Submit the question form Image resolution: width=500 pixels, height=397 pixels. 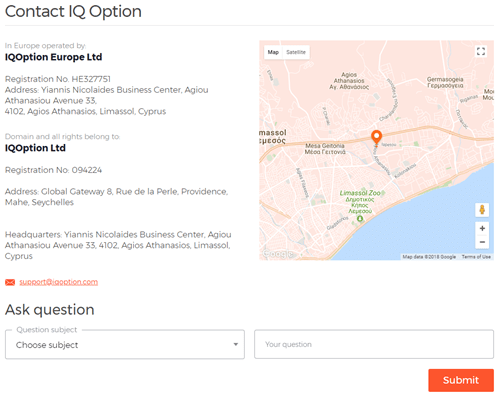(x=461, y=380)
